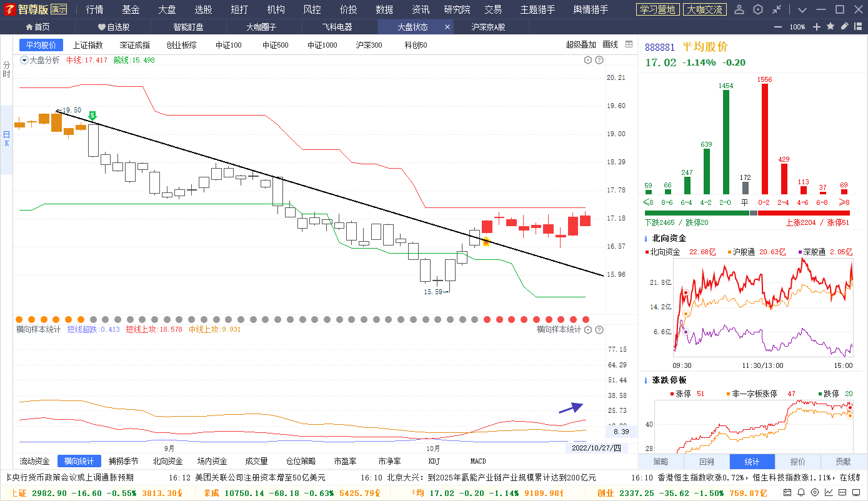
Task: Open 学习营地 button
Action: [657, 9]
